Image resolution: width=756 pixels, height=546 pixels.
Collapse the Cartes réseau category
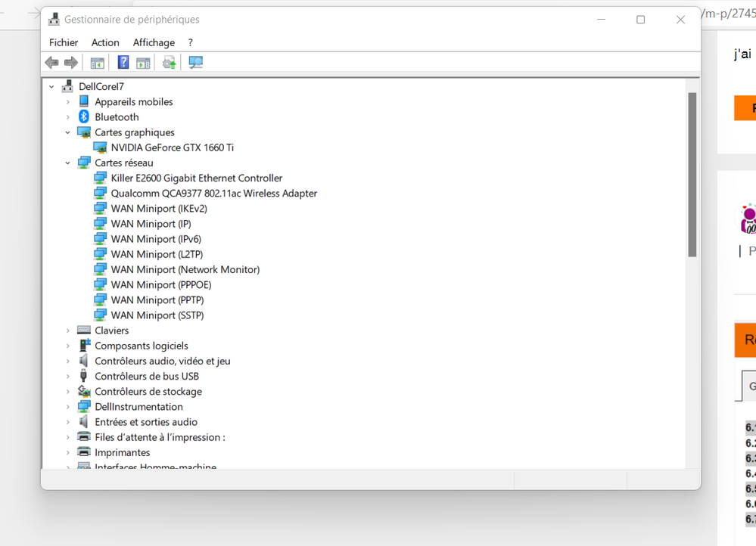(67, 163)
